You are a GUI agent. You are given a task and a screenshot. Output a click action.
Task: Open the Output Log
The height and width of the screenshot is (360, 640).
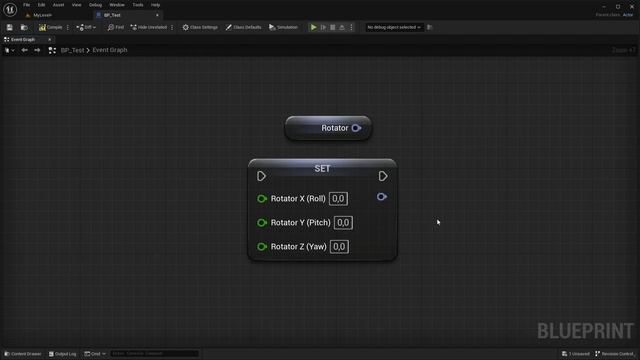62,354
